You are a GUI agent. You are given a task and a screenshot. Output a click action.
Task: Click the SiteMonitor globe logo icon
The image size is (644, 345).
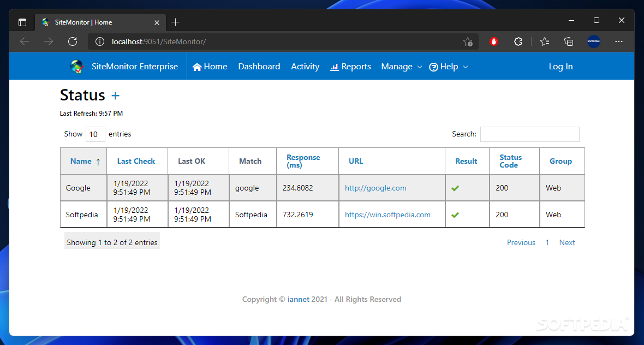[77, 67]
